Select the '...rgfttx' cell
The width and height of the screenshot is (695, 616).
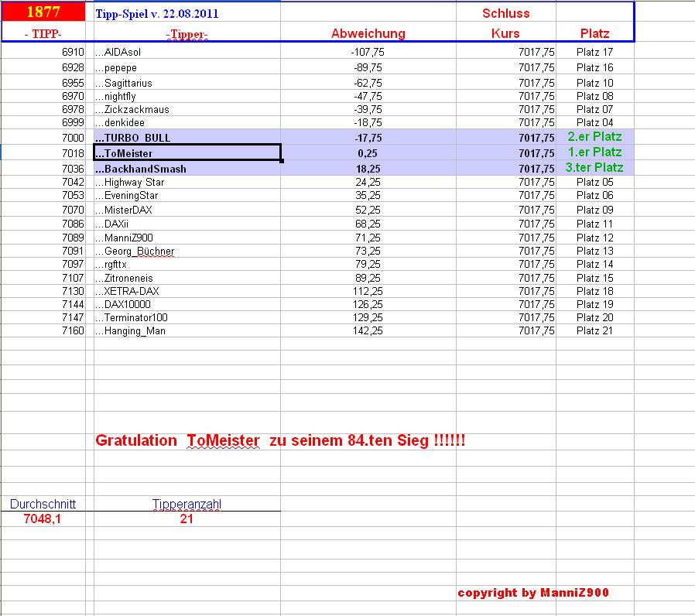[187, 265]
